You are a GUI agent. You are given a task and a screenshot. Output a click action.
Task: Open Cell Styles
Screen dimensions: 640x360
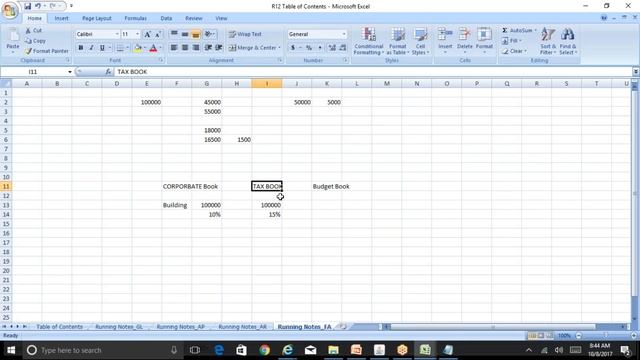pos(420,41)
